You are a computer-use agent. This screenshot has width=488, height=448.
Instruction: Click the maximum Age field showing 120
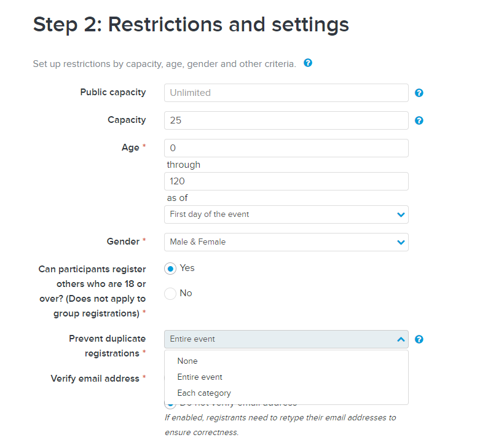pyautogui.click(x=286, y=181)
